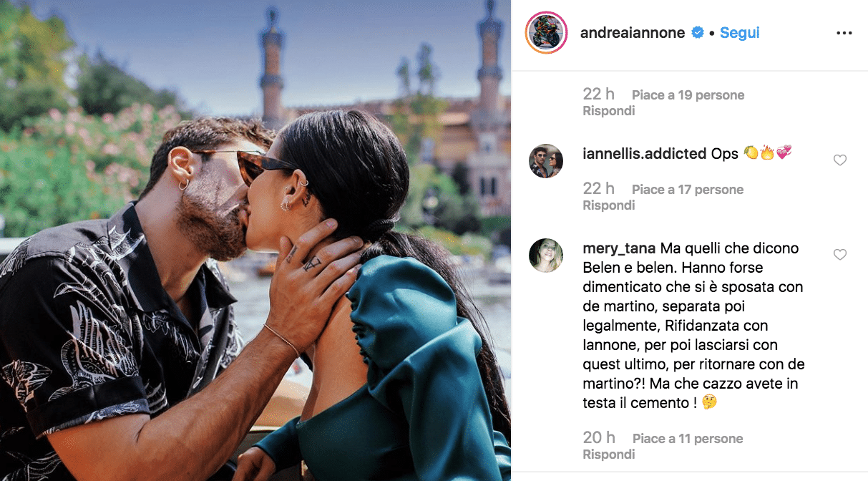
Task: Like the mery_tana comment heart
Action: pos(840,255)
